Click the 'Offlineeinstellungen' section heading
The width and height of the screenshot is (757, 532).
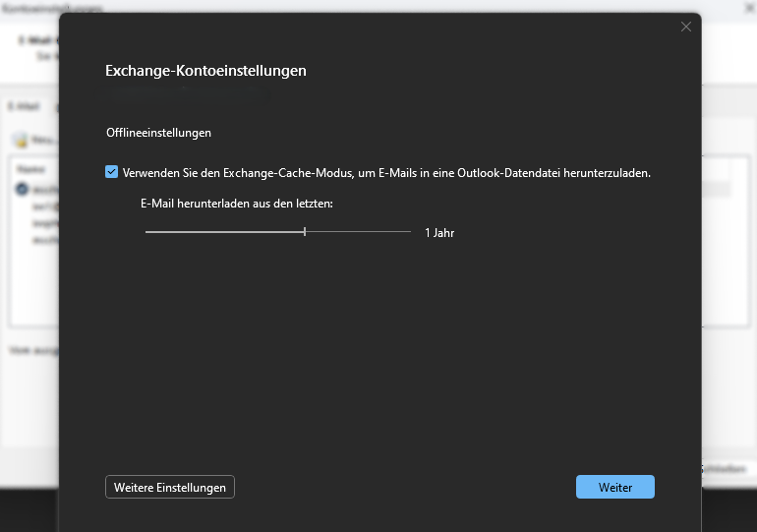[x=158, y=132]
